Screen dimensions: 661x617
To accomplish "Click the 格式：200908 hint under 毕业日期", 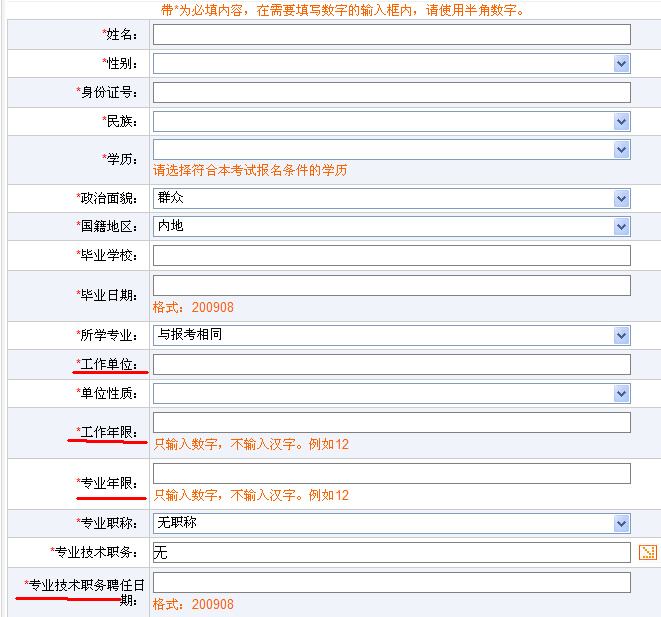I will click(x=193, y=307).
